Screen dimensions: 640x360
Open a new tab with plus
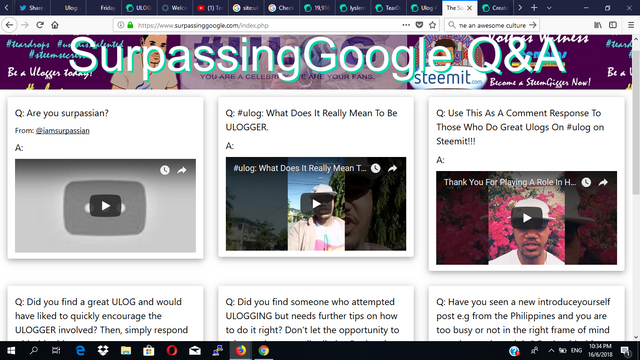pyautogui.click(x=534, y=8)
